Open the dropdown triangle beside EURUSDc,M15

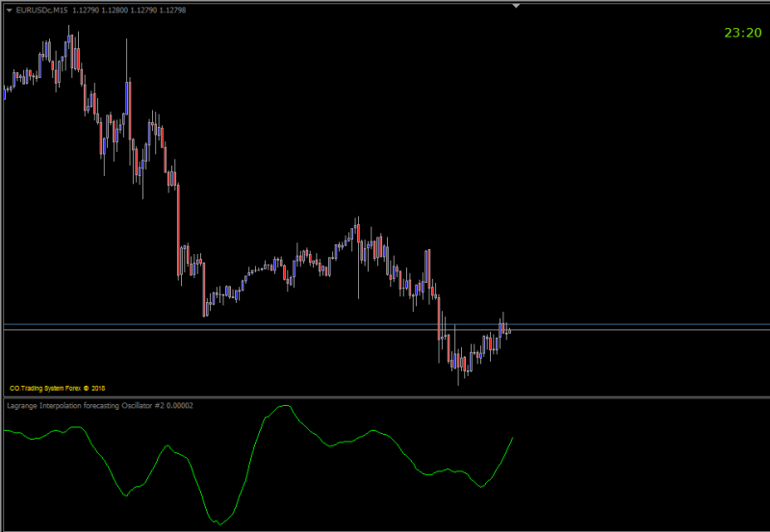10,11
